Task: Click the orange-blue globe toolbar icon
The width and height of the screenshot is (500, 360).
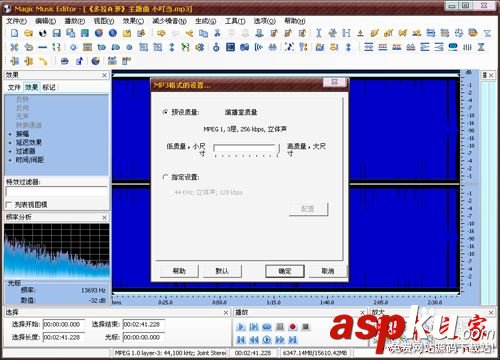Action: 99,33
